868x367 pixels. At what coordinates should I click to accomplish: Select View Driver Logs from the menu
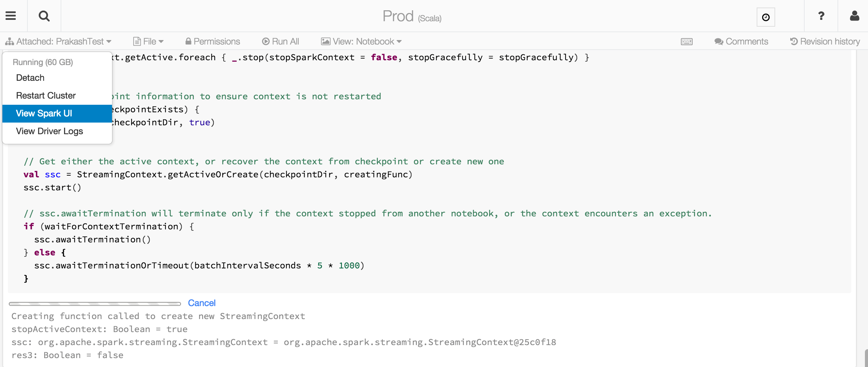click(49, 131)
